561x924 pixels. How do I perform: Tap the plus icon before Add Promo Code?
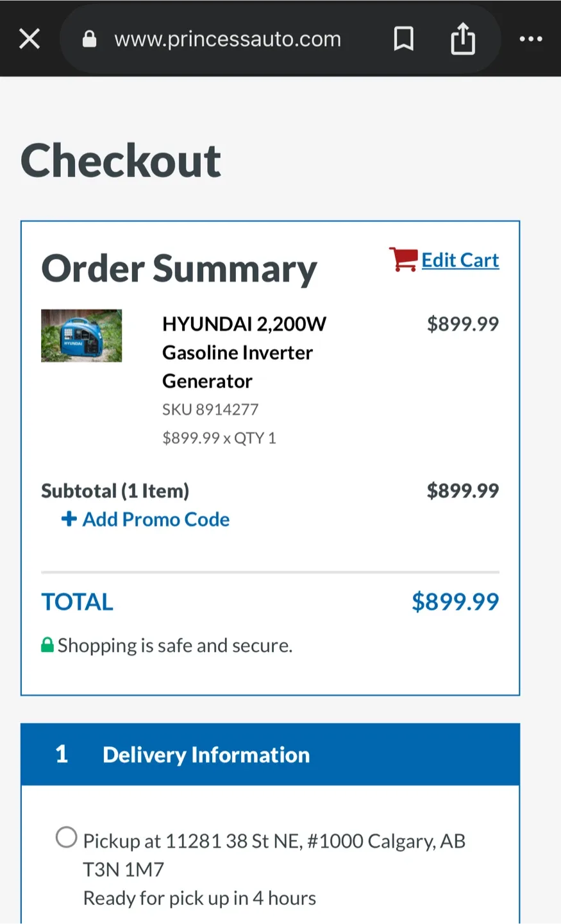pos(69,519)
